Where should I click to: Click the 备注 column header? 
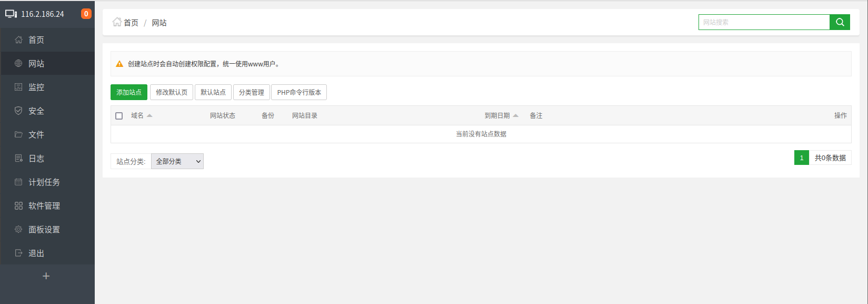point(536,115)
